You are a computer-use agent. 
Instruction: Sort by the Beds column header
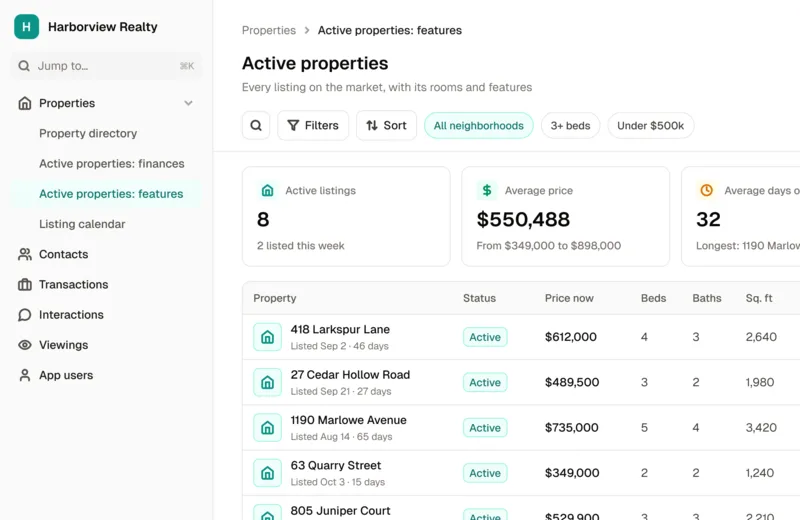(x=654, y=298)
